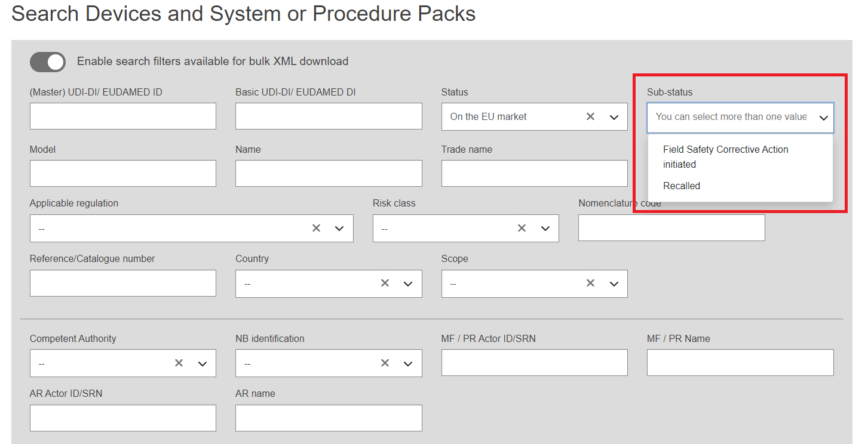Open the Scope dropdown arrow
Image resolution: width=868 pixels, height=444 pixels.
(614, 283)
